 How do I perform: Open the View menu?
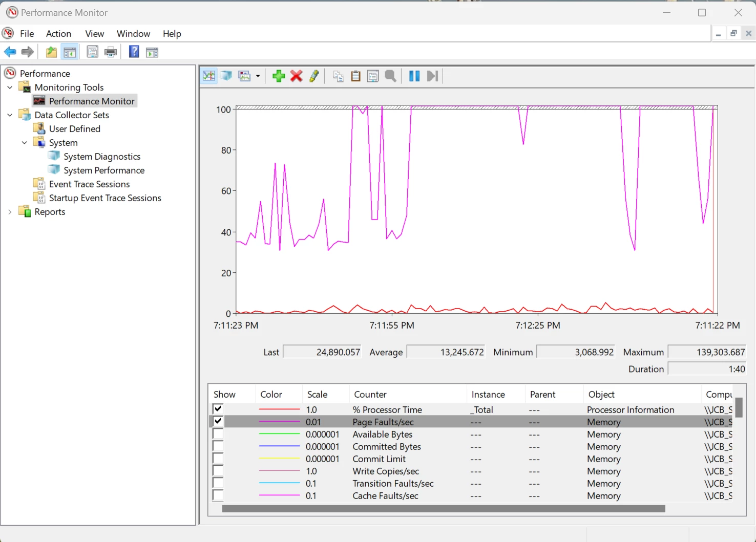point(94,34)
